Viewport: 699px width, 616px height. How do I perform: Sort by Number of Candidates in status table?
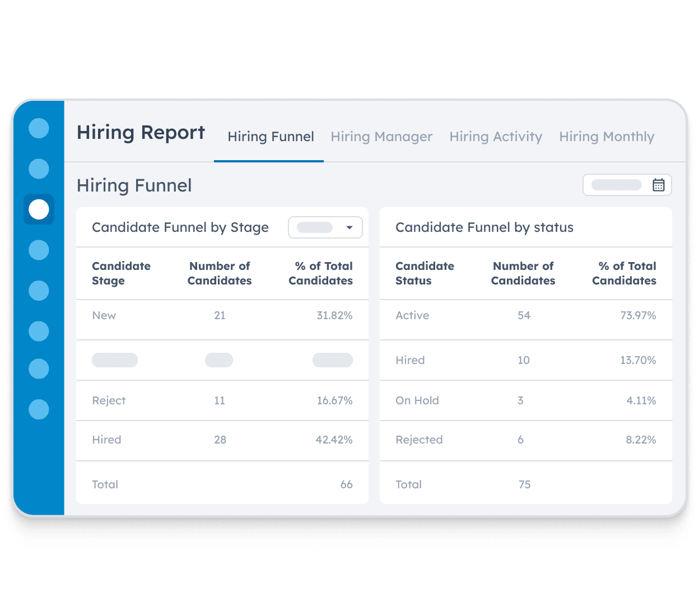(523, 273)
